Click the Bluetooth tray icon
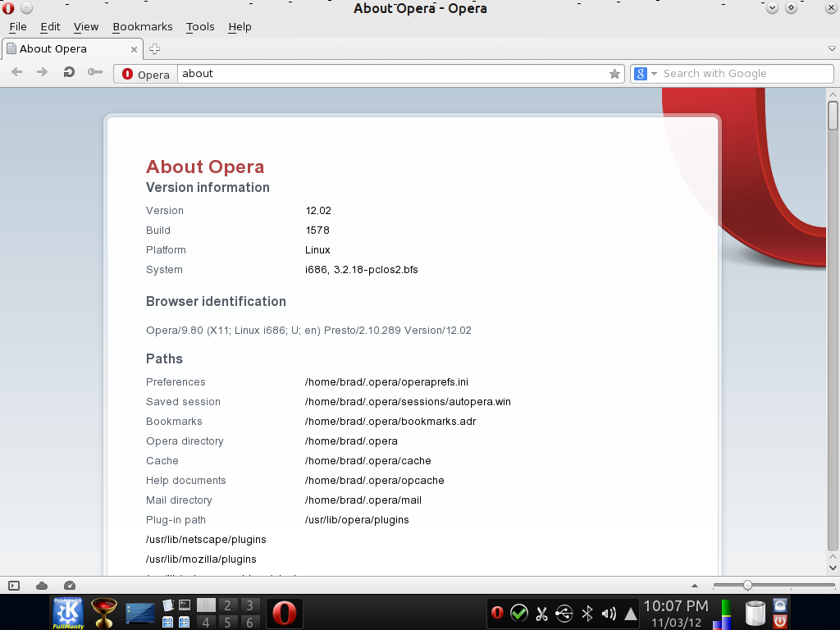The image size is (840, 630). [x=587, y=613]
